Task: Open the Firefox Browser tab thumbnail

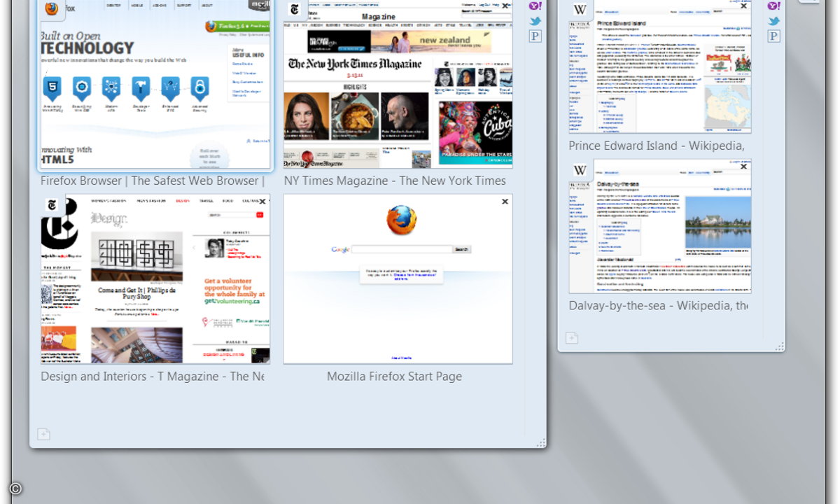Action: point(155,84)
